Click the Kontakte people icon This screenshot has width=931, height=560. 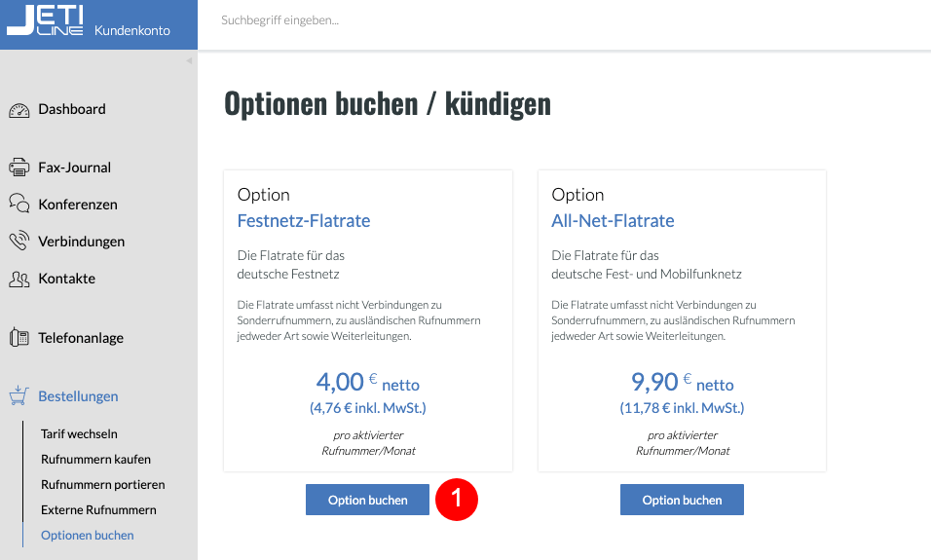click(19, 280)
